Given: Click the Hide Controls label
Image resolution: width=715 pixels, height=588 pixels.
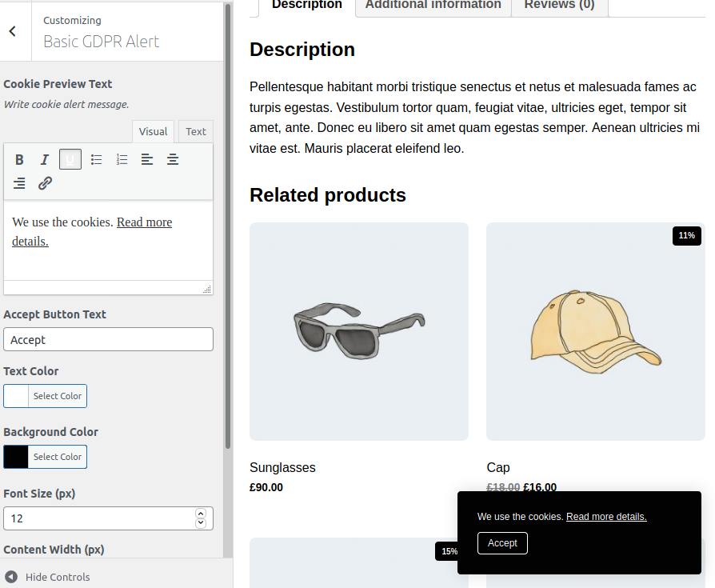Looking at the screenshot, I should [58, 577].
